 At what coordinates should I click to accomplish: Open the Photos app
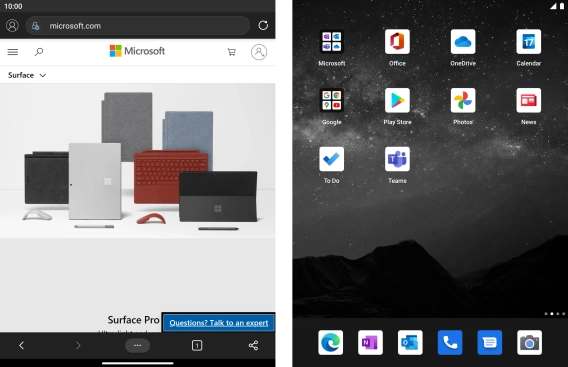coord(463,106)
